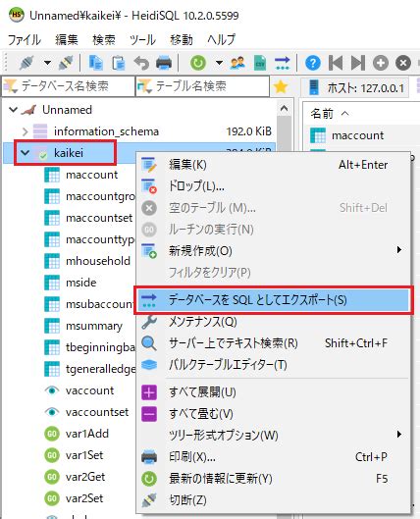Select the vaccountset view

pos(97,412)
